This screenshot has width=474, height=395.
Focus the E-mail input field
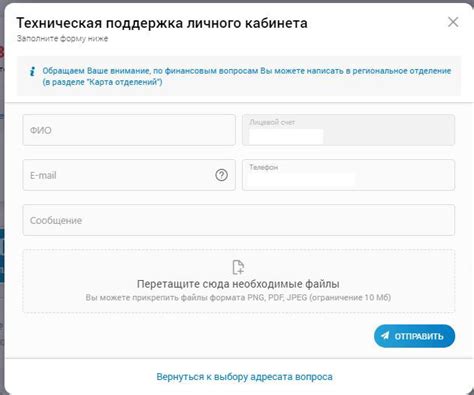pos(129,175)
